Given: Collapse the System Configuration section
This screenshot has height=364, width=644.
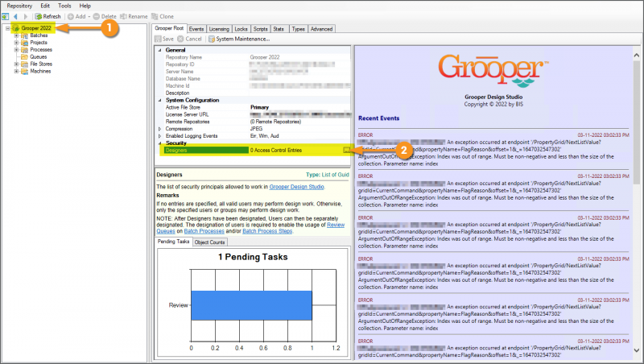Looking at the screenshot, I should [159, 100].
